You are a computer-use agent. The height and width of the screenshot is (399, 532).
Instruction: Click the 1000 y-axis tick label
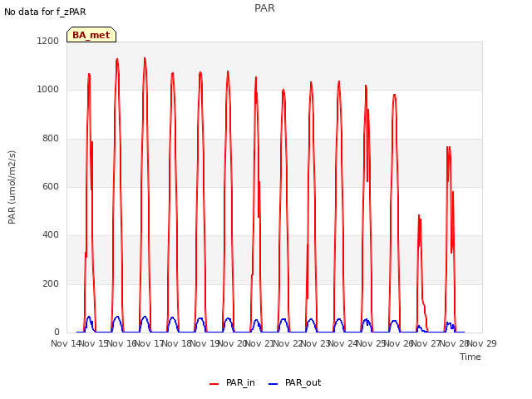click(x=48, y=90)
